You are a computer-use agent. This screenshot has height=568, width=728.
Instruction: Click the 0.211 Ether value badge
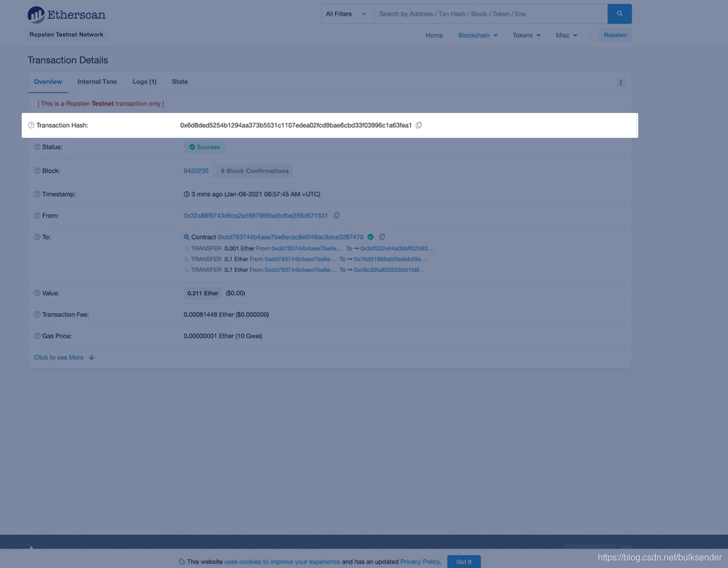click(203, 293)
